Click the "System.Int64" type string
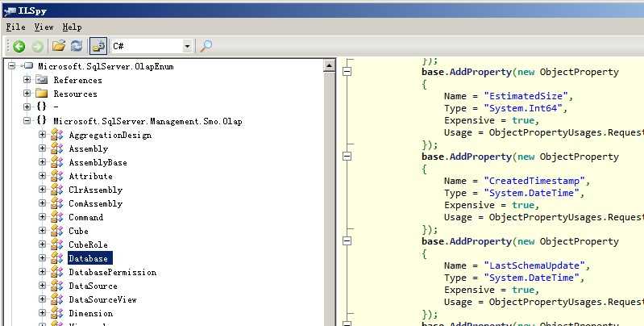 pyautogui.click(x=523, y=108)
